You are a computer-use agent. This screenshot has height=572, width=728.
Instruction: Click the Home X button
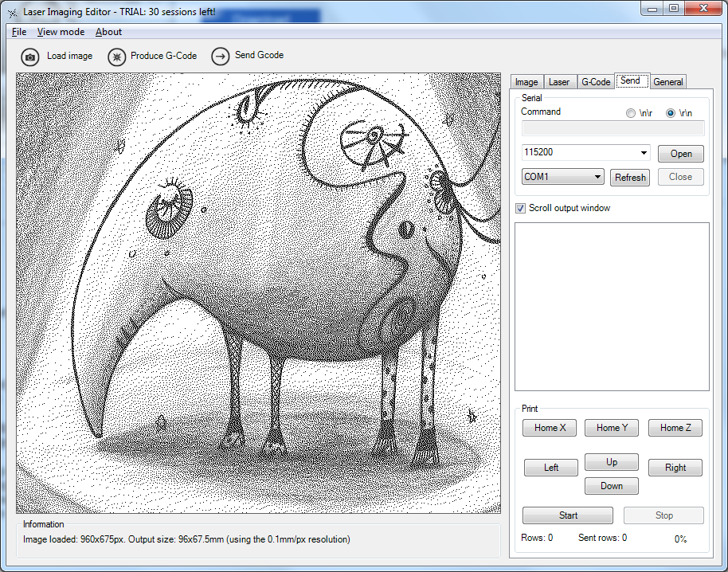pos(550,428)
